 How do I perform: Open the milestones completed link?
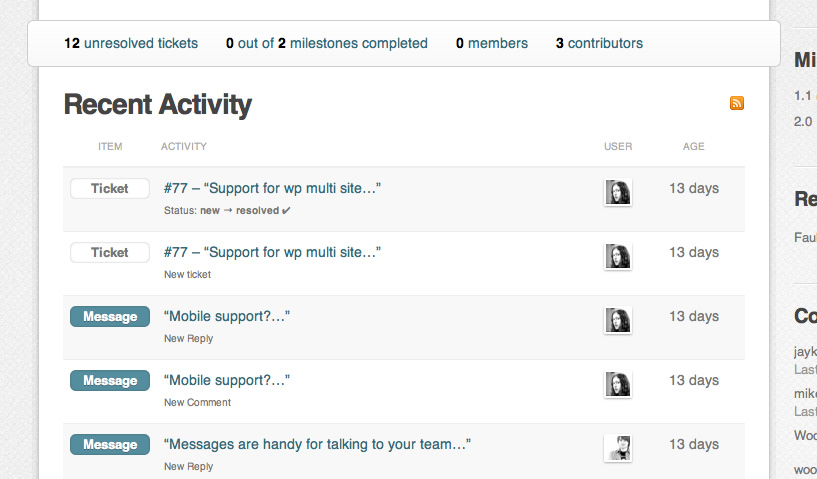(358, 44)
